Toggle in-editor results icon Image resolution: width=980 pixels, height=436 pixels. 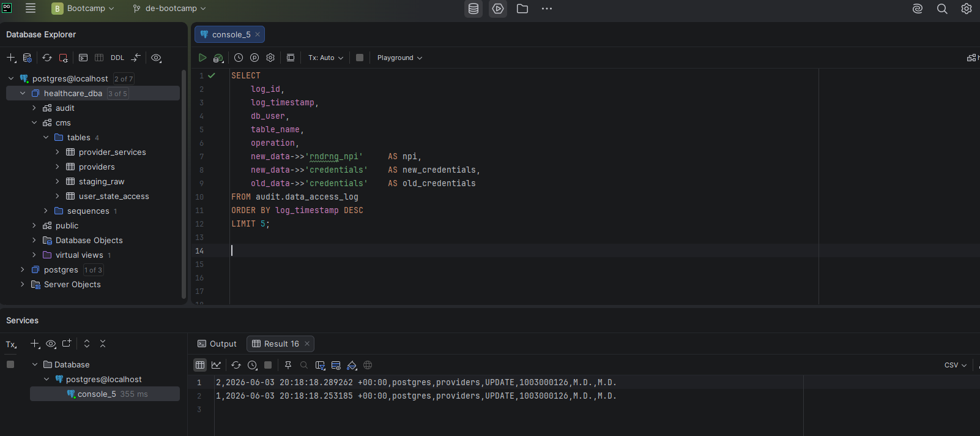pos(291,58)
